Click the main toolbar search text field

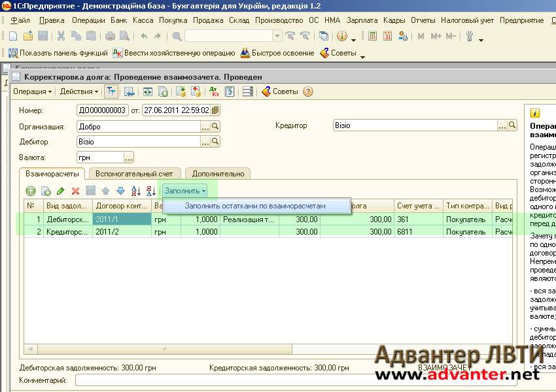coord(229,36)
